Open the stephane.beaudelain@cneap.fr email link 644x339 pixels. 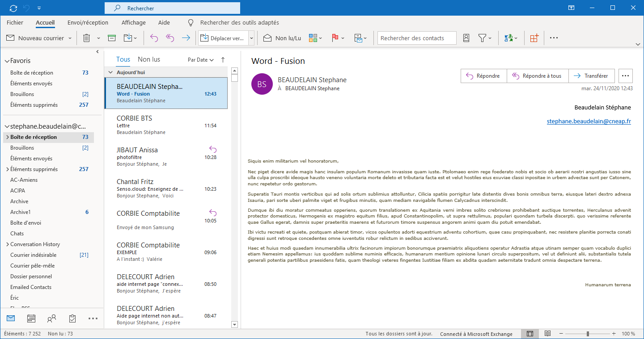click(x=589, y=121)
